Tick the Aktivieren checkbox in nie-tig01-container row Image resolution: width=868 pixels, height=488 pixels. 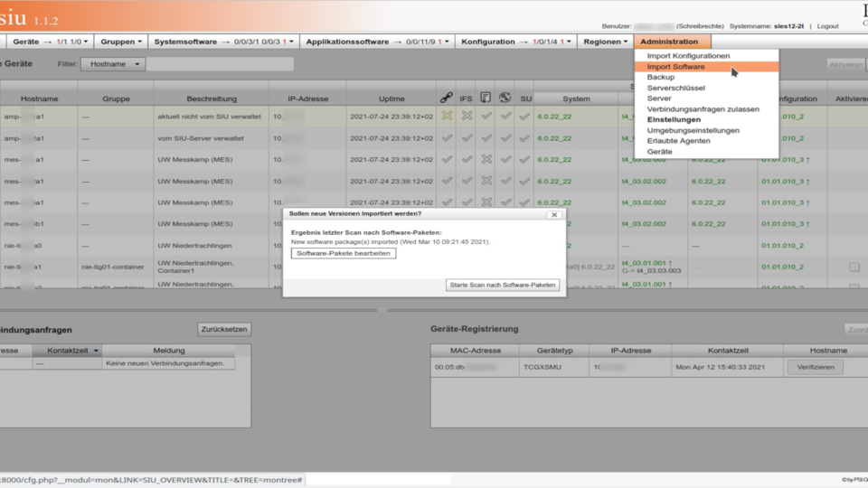pos(854,267)
